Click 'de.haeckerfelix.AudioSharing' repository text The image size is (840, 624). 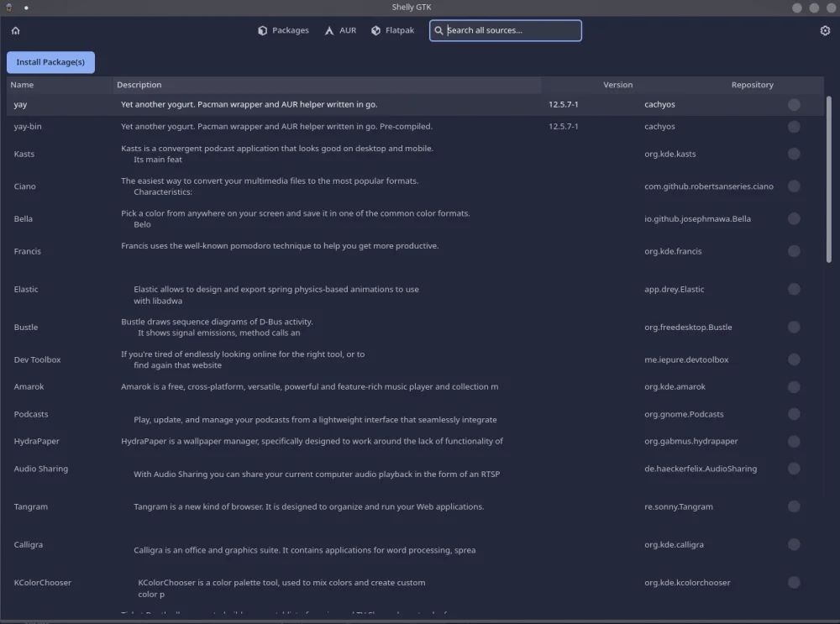701,469
